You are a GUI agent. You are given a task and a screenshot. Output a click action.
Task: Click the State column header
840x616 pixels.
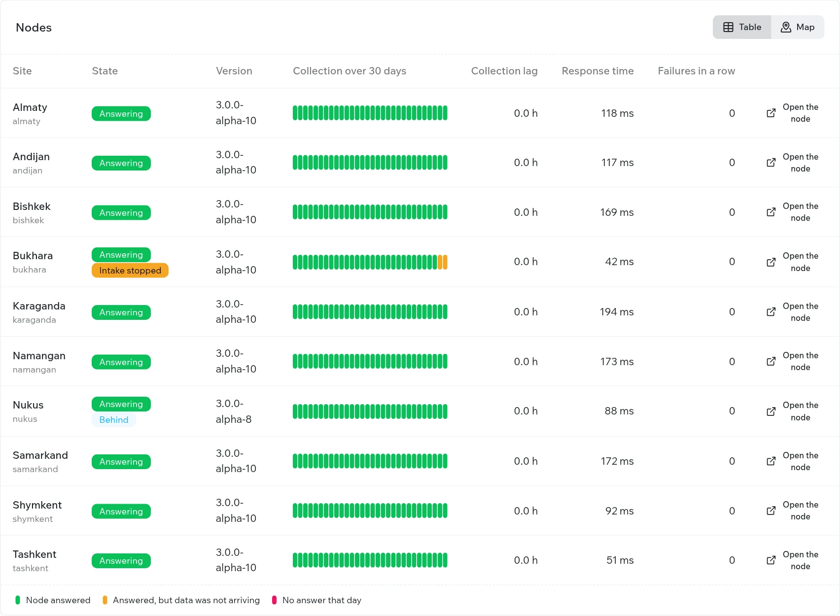tap(105, 71)
